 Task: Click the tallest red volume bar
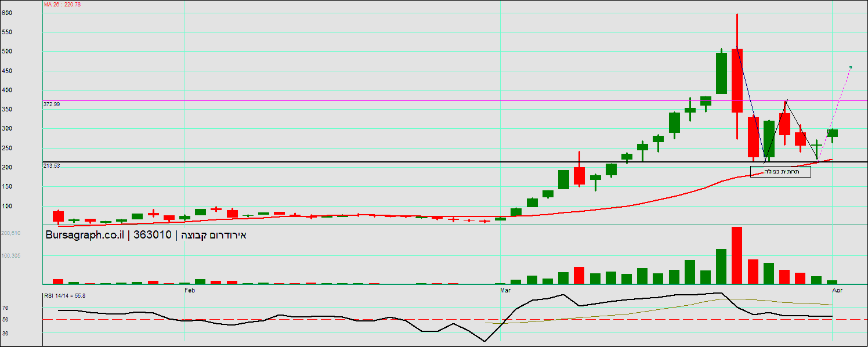coord(737,255)
